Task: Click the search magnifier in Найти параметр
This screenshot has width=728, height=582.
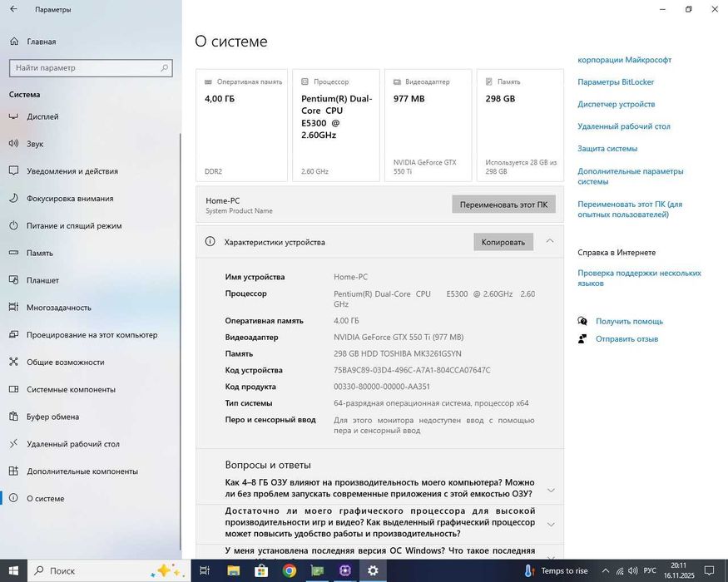Action: point(165,67)
